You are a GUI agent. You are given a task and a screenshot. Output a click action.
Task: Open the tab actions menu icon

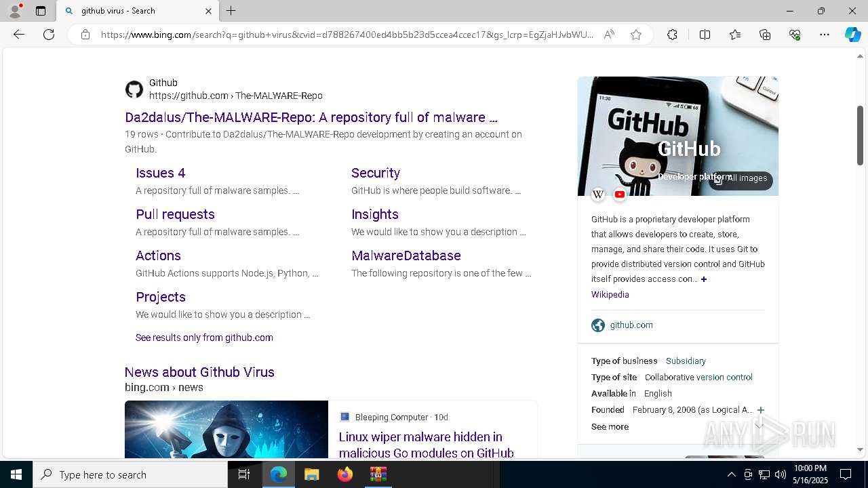[41, 11]
